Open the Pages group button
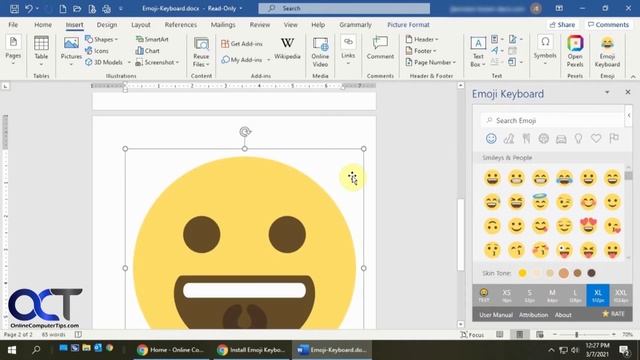 pos(13,51)
